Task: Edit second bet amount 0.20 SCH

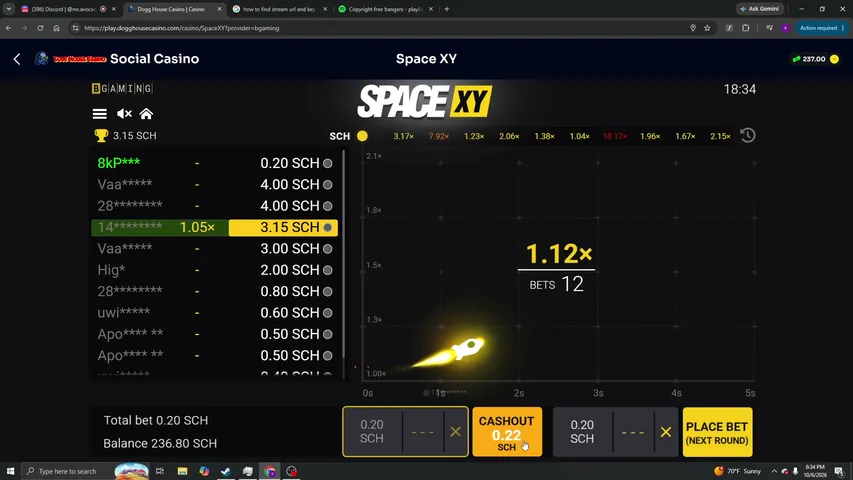Action: (x=582, y=432)
